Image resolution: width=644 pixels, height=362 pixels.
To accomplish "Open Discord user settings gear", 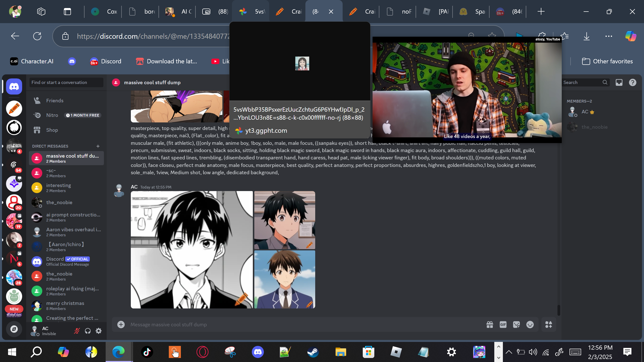I will (x=99, y=331).
